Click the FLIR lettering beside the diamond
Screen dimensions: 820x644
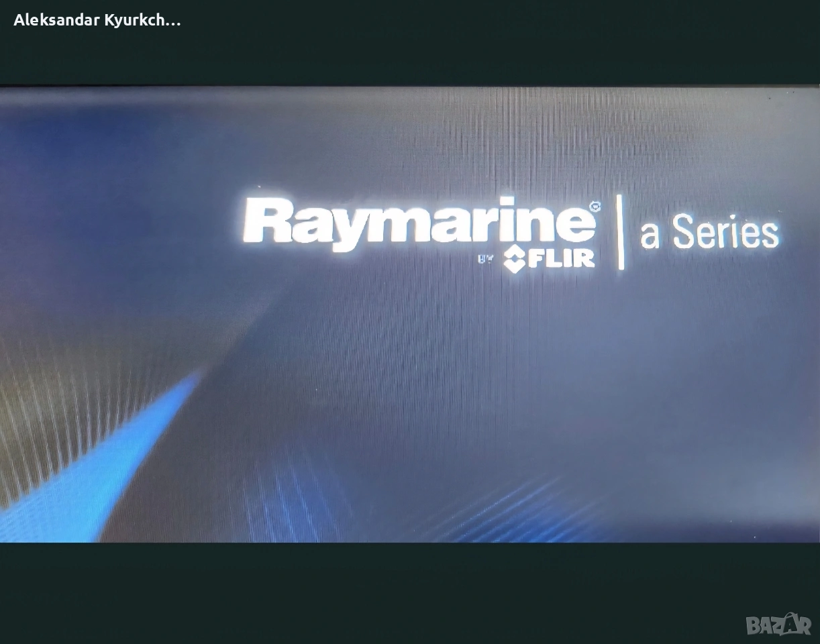point(561,258)
